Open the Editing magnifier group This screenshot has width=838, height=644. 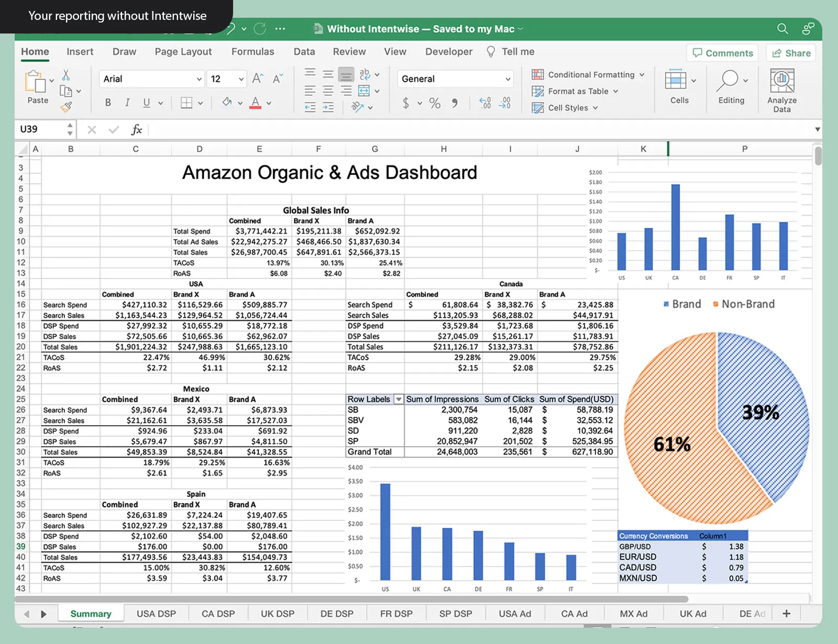coord(731,86)
